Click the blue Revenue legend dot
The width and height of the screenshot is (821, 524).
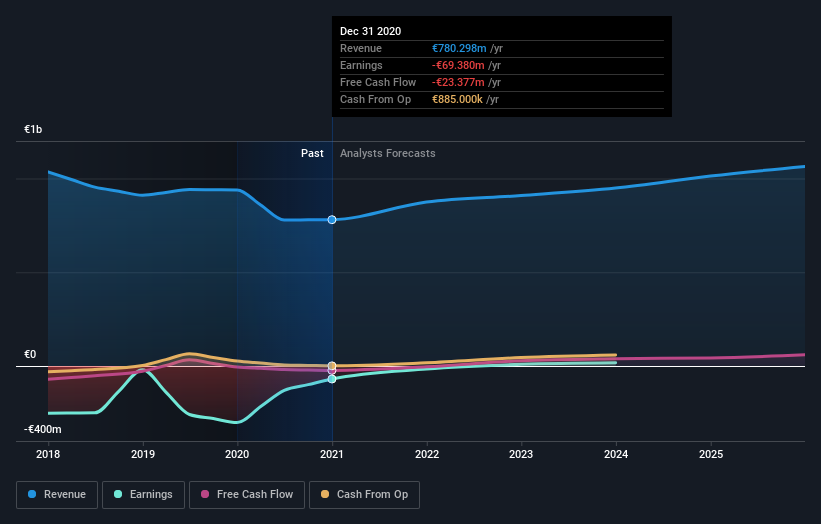(x=32, y=494)
